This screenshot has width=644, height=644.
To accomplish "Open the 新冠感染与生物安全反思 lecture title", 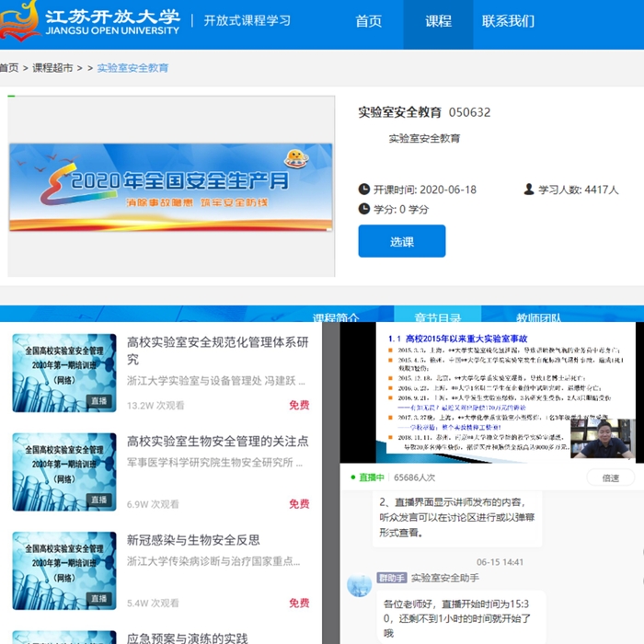I will click(193, 540).
